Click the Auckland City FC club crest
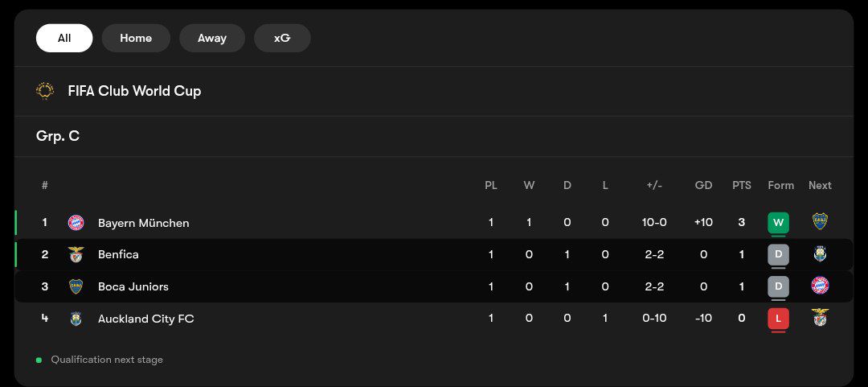The width and height of the screenshot is (868, 387). click(76, 319)
